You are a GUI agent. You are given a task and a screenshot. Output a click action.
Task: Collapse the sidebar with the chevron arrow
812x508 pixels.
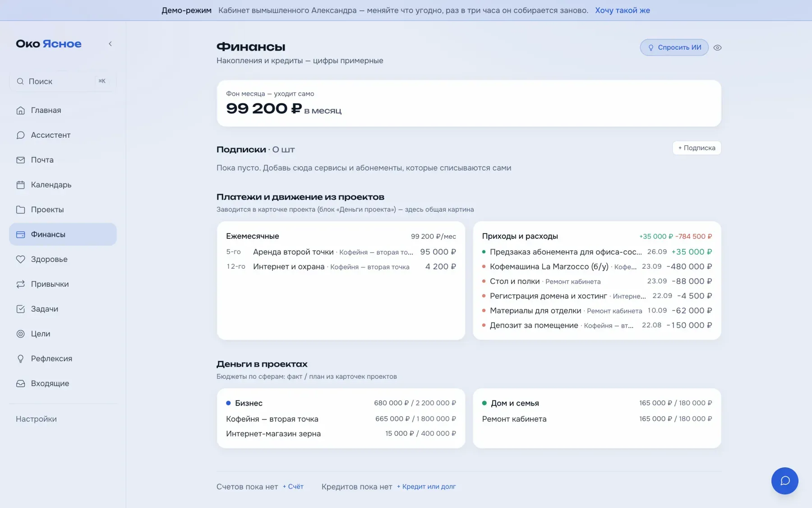pyautogui.click(x=110, y=44)
